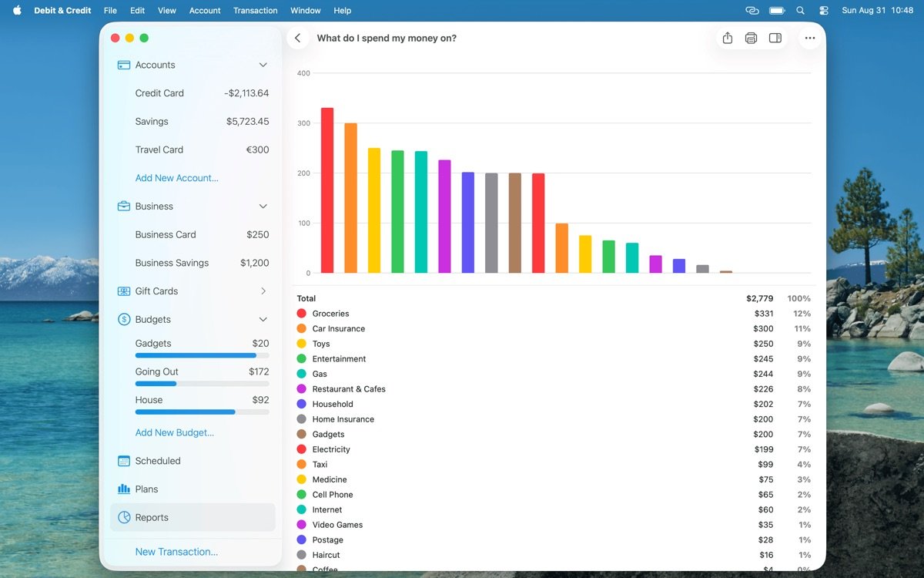The width and height of the screenshot is (924, 578).
Task: Collapse the Budgets section
Action: 263,320
